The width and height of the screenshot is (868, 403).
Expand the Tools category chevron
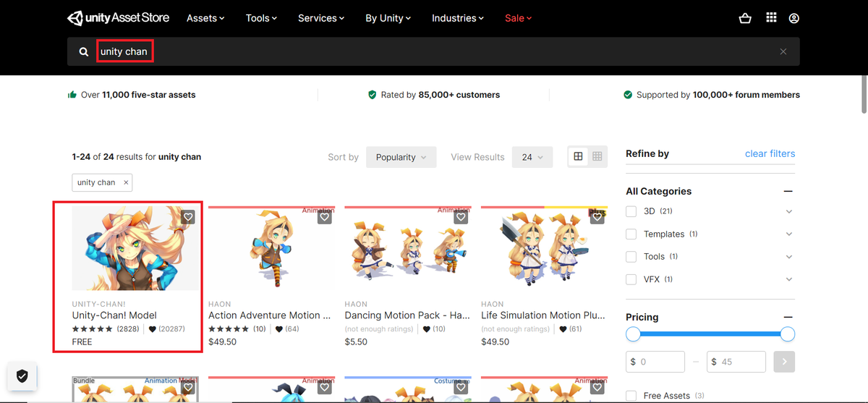pos(789,257)
